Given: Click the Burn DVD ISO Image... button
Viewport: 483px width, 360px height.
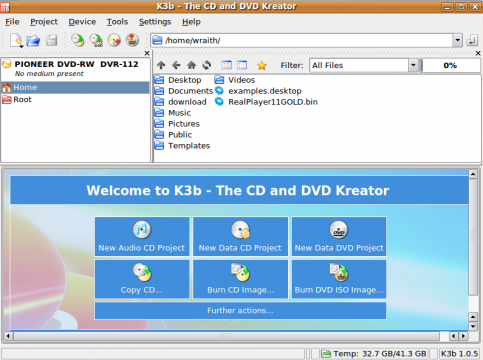Looking at the screenshot, I should [x=339, y=279].
